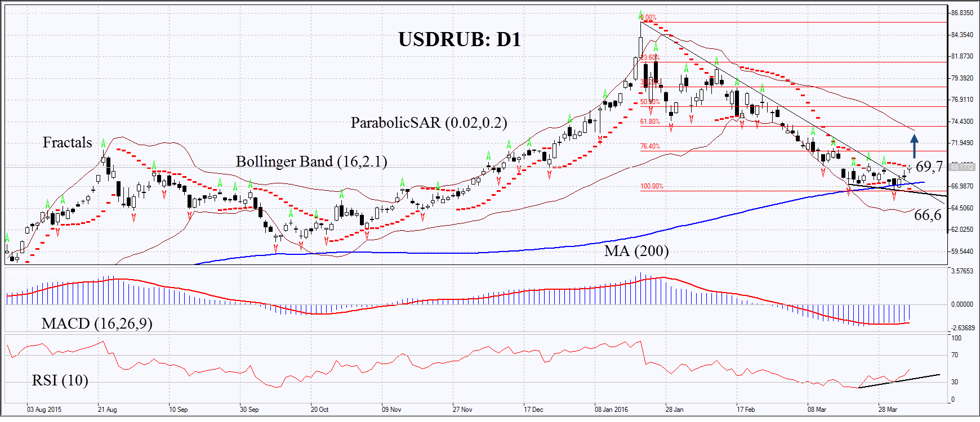980x422 pixels.
Task: Click the 17 Dec date label
Action: point(533,410)
